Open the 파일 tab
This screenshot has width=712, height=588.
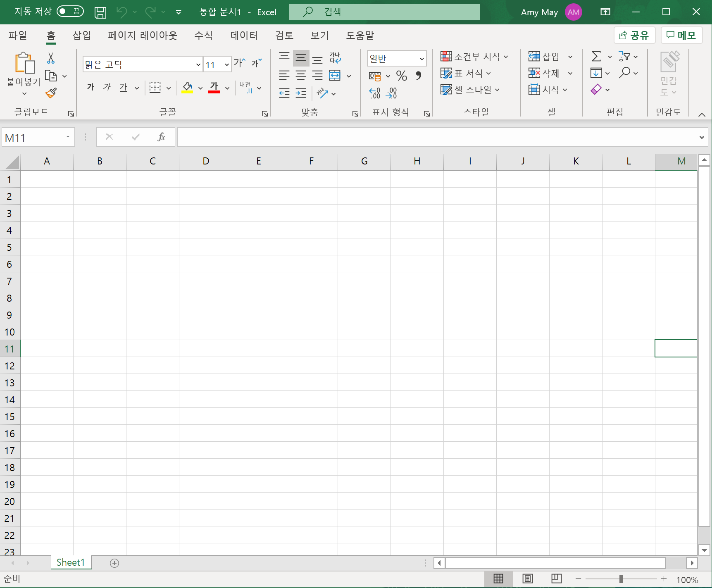click(17, 36)
